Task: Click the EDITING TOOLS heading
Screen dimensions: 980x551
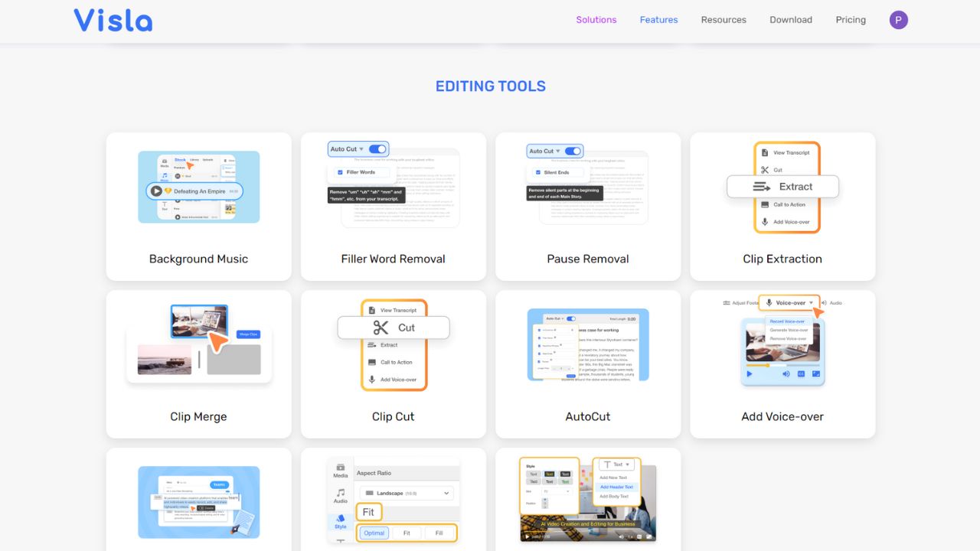Action: 491,86
